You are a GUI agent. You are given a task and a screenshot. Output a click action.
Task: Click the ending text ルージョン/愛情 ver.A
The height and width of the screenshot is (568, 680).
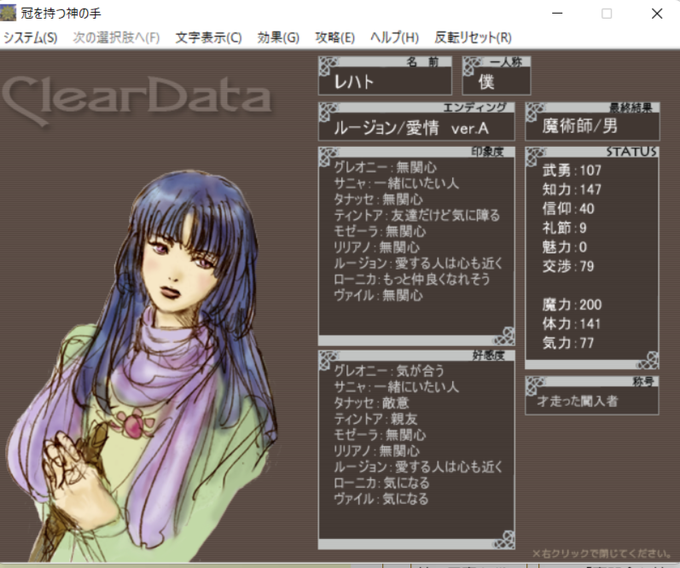coord(411,128)
